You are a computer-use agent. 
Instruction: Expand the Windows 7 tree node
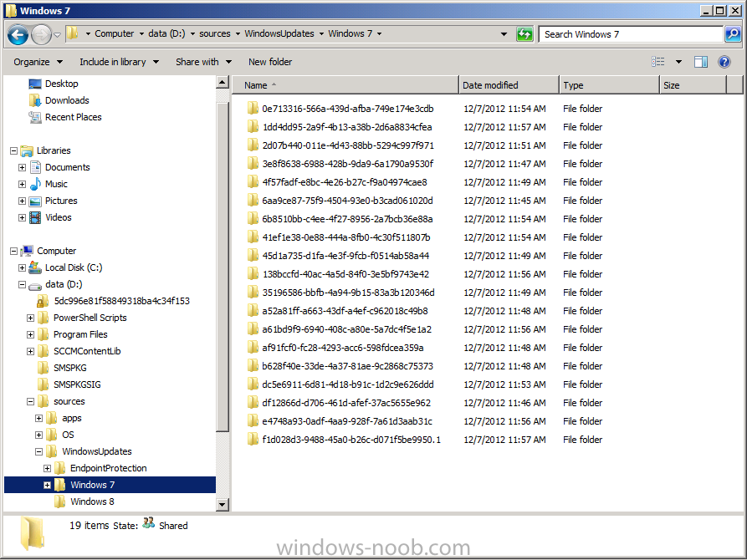click(x=47, y=486)
